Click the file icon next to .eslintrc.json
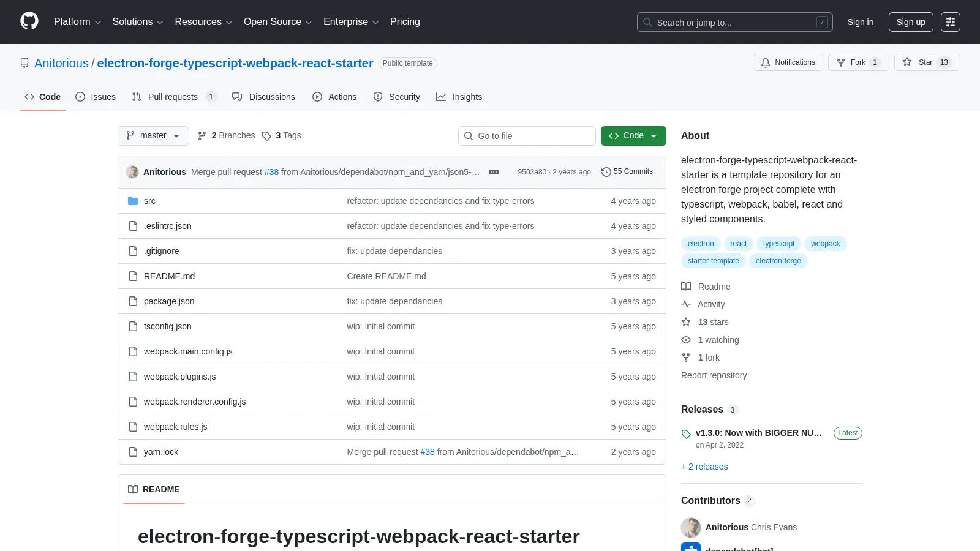This screenshot has height=551, width=980. pyautogui.click(x=133, y=226)
